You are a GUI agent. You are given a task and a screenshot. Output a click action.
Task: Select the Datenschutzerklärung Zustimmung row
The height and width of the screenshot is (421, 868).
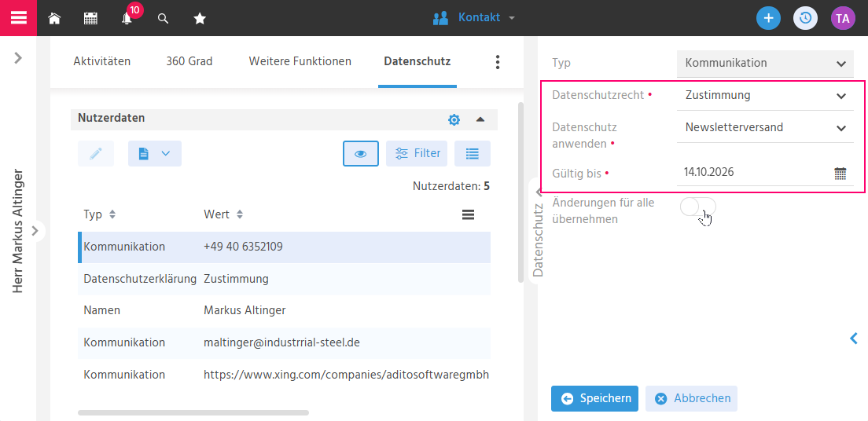coord(284,279)
